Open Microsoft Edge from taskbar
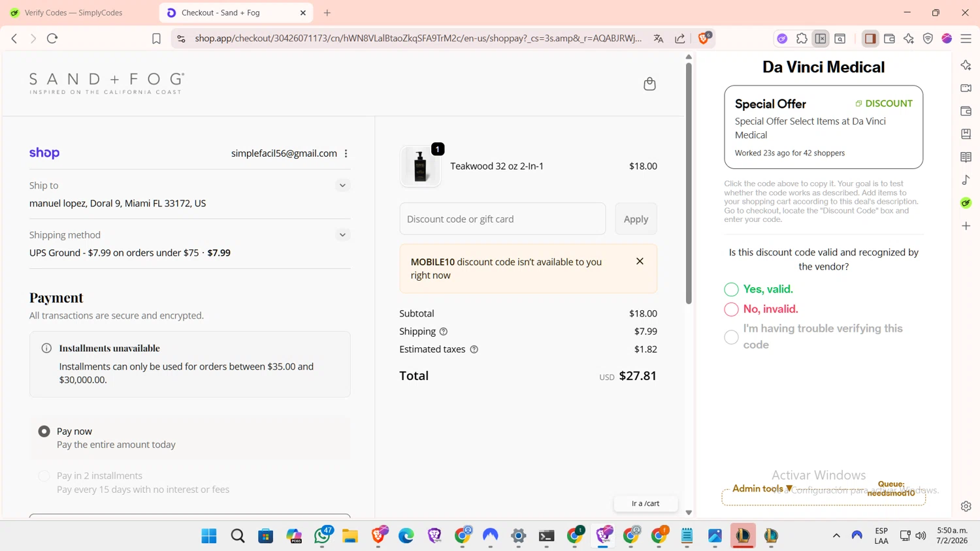 pos(406,536)
